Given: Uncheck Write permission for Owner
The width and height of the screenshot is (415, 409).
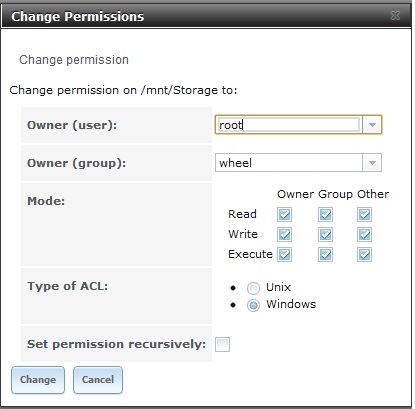Looking at the screenshot, I should pyautogui.click(x=284, y=234).
